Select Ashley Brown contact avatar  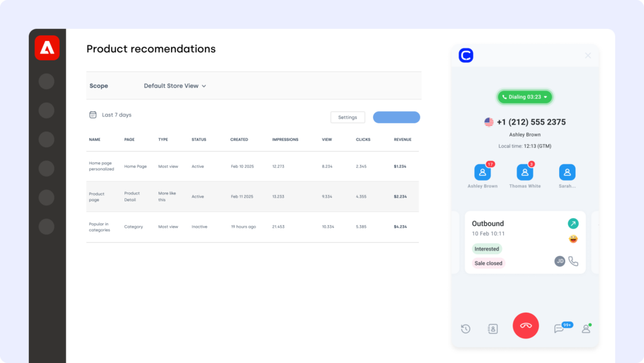[482, 172]
